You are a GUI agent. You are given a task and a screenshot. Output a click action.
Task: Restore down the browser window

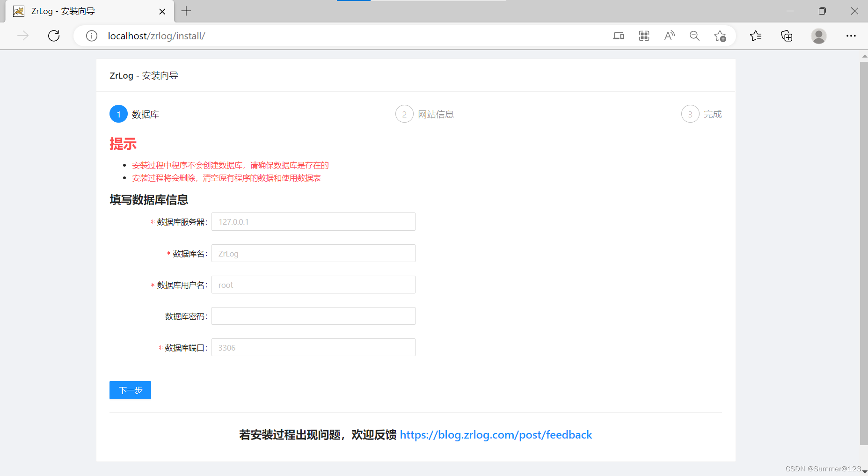(822, 11)
